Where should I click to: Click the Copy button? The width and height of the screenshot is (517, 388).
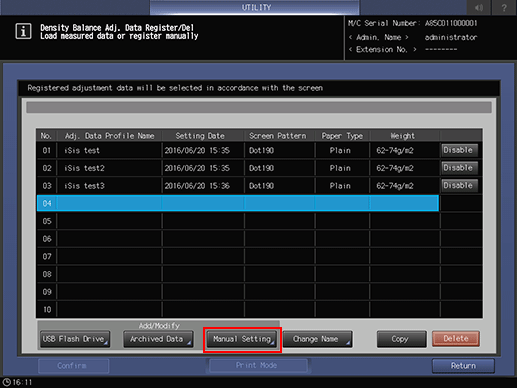pyautogui.click(x=401, y=339)
